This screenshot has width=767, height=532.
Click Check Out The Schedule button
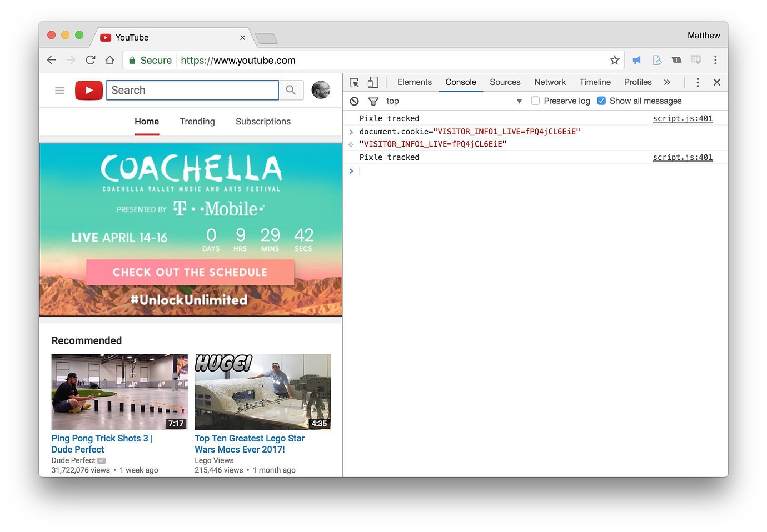pyautogui.click(x=190, y=272)
